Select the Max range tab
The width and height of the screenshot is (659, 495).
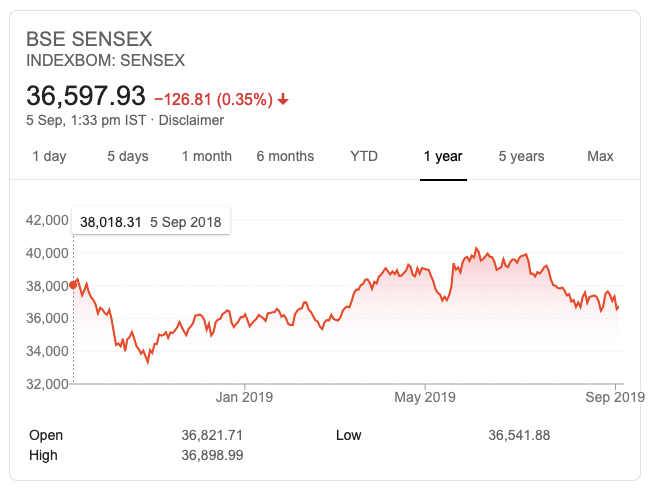pyautogui.click(x=600, y=156)
